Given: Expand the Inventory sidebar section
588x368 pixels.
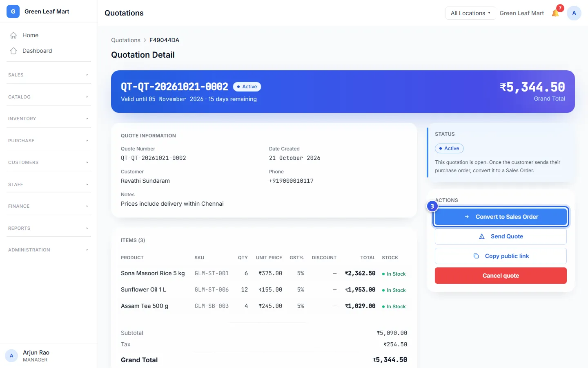Looking at the screenshot, I should (x=49, y=119).
